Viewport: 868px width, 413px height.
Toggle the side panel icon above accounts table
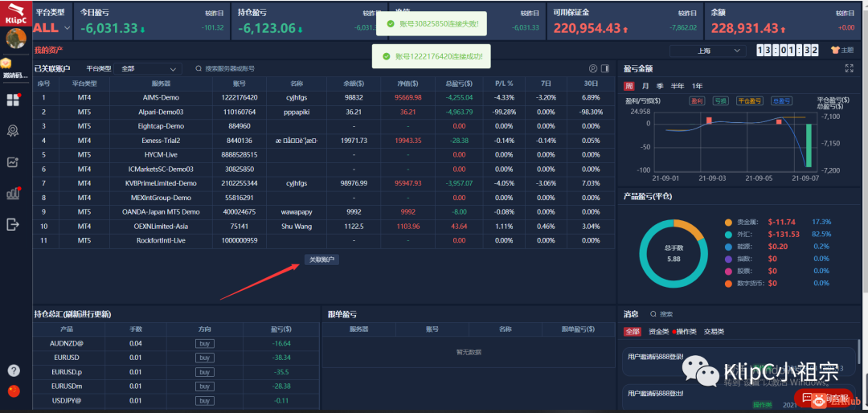tap(605, 68)
